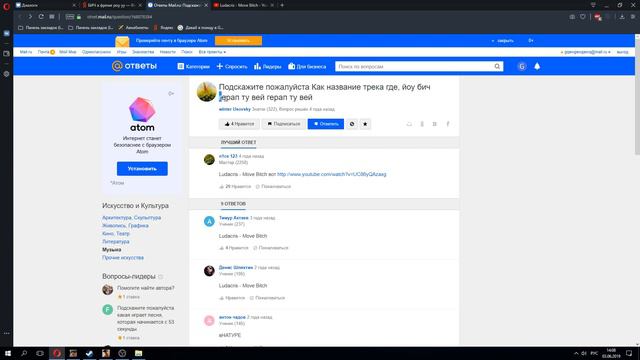Open the Архитектура, Скульптура category
This screenshot has height=360, width=640.
click(x=131, y=218)
